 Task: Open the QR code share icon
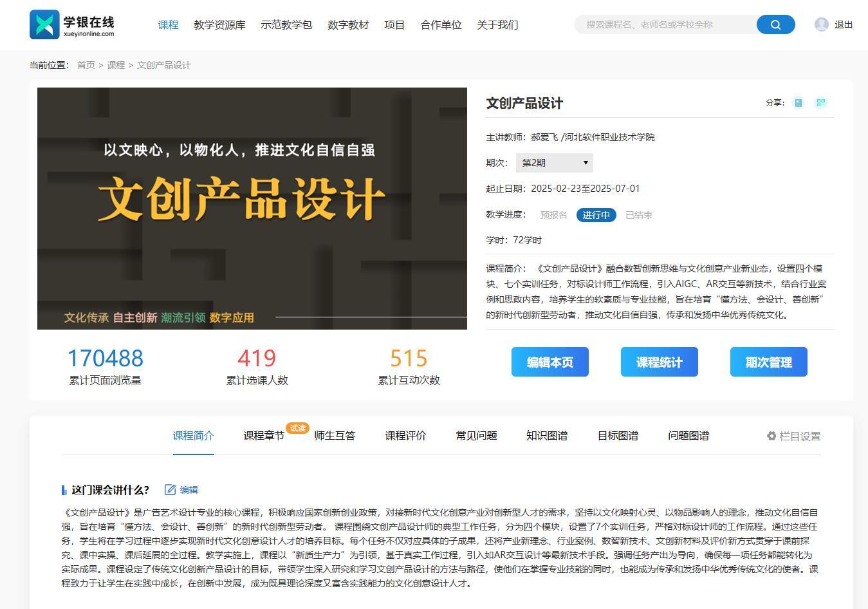[820, 102]
